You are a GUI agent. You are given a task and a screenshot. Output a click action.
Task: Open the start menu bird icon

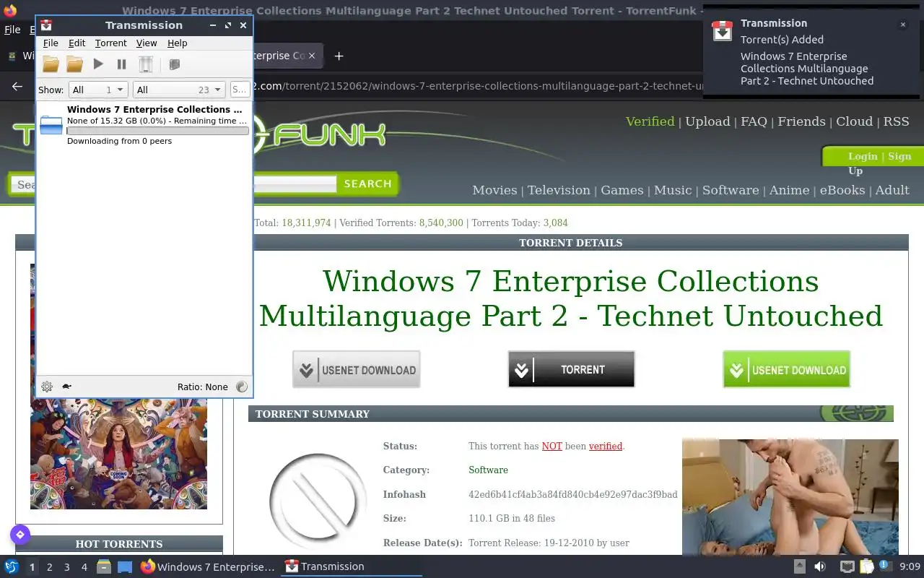tap(11, 567)
